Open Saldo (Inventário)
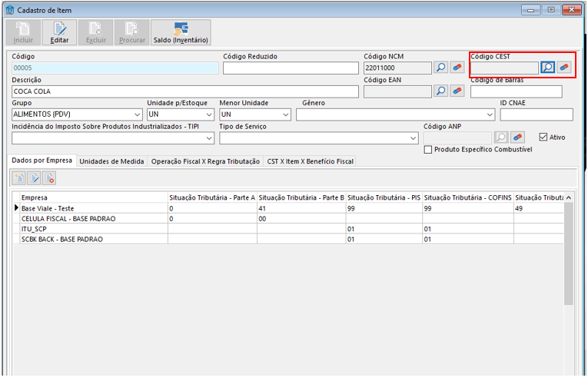 pyautogui.click(x=181, y=32)
